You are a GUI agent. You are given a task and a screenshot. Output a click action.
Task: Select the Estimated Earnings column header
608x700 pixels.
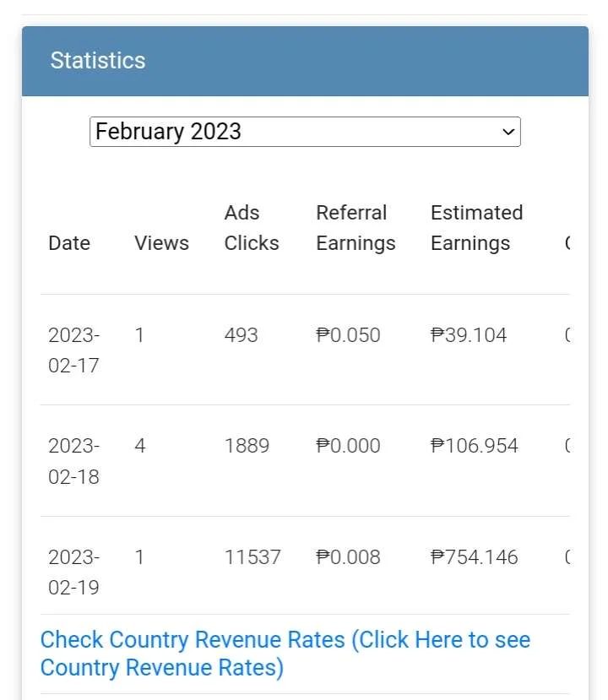click(477, 228)
